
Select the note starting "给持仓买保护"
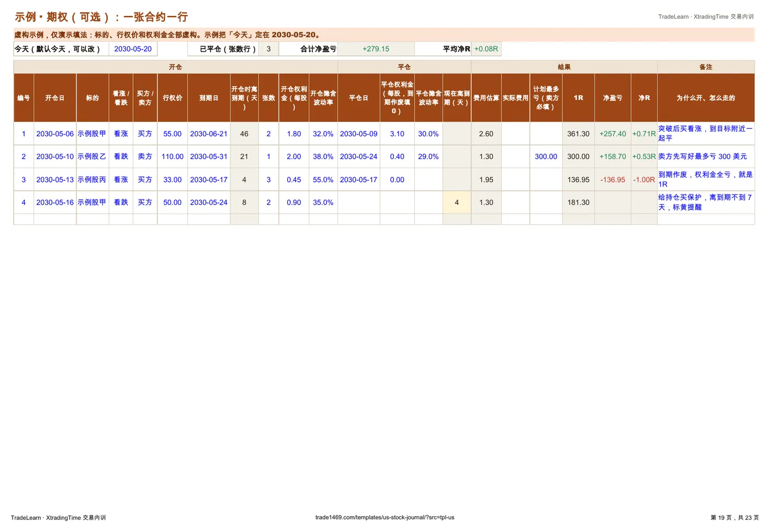[705, 202]
